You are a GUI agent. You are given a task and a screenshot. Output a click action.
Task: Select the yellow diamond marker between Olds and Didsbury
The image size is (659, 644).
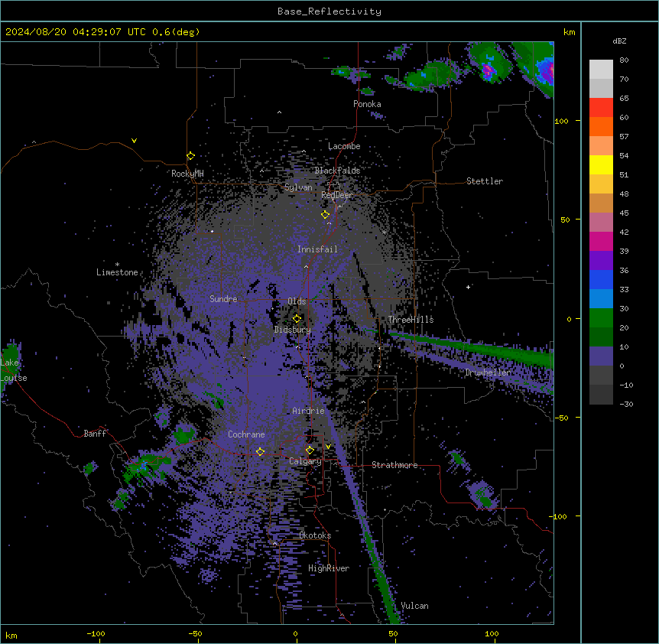click(297, 318)
